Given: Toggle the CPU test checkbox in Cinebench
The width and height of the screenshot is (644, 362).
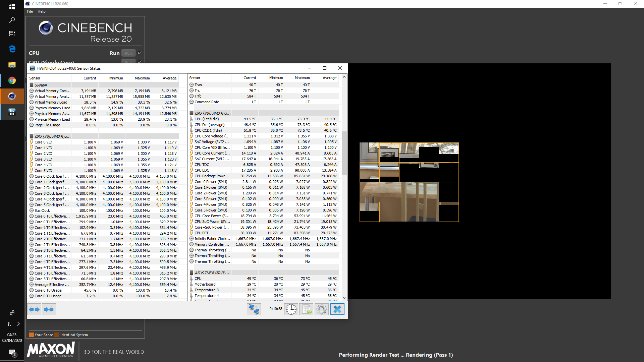Looking at the screenshot, I should pyautogui.click(x=140, y=53).
